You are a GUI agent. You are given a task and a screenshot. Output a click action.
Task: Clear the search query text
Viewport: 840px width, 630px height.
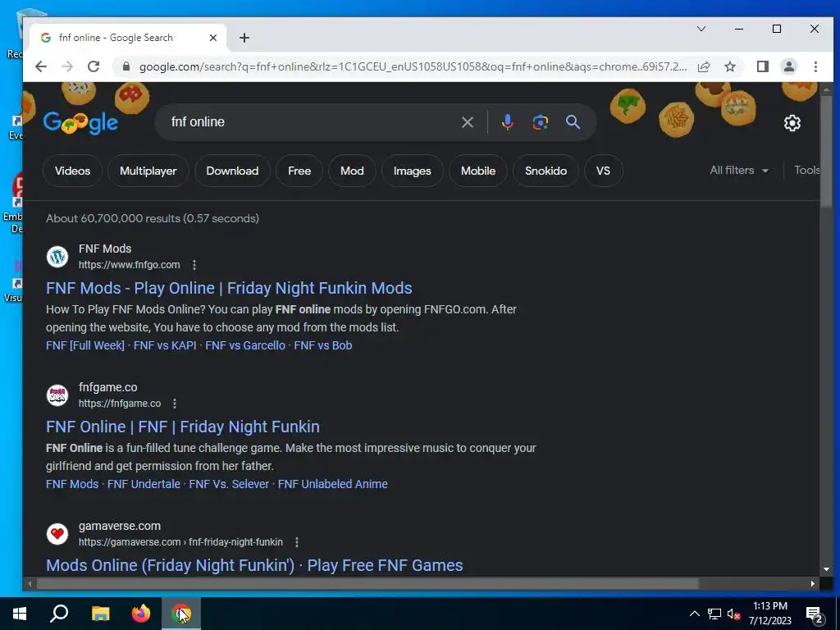point(467,122)
